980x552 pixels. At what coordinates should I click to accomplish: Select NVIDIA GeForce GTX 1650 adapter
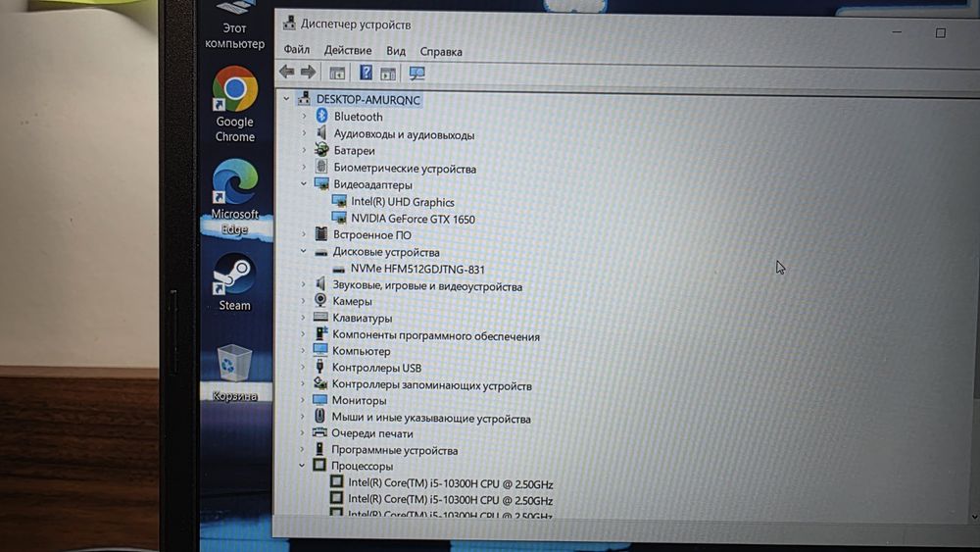click(414, 219)
